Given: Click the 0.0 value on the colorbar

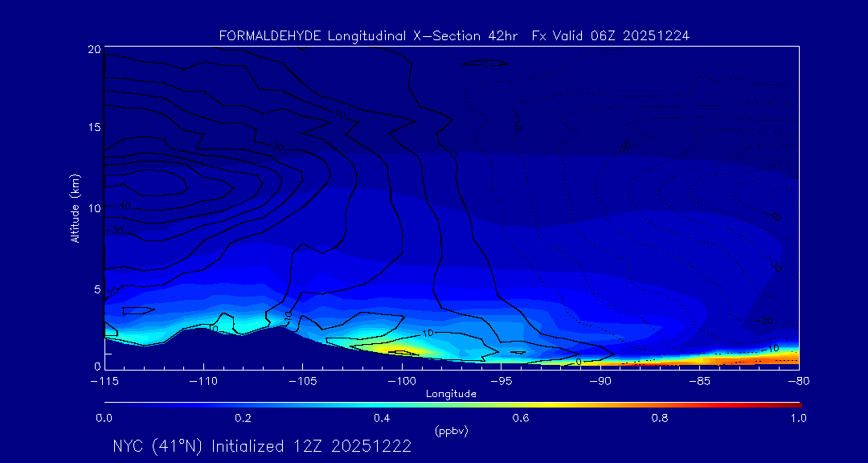Looking at the screenshot, I should 104,418.
